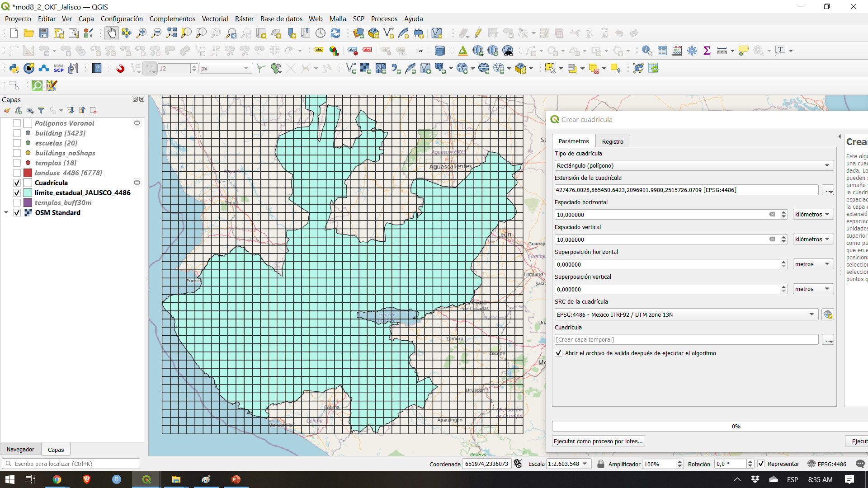Refresh the map canvas
The width and height of the screenshot is (868, 488).
click(335, 33)
